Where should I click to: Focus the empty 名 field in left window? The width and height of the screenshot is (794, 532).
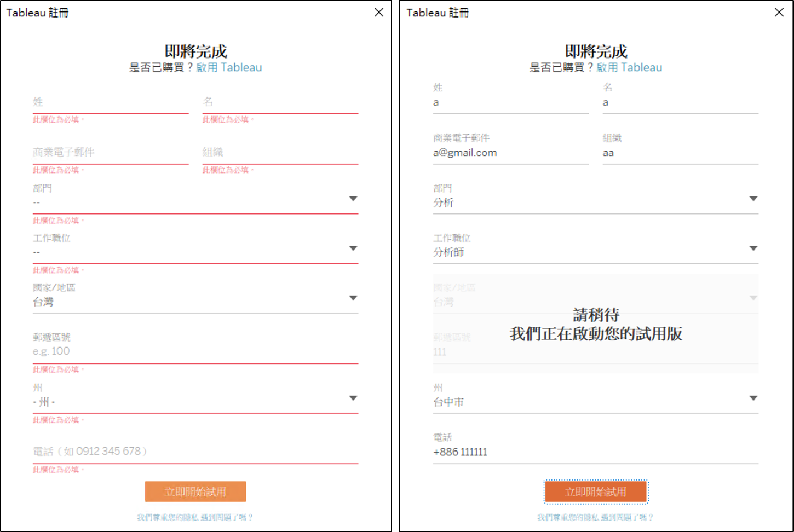click(280, 102)
